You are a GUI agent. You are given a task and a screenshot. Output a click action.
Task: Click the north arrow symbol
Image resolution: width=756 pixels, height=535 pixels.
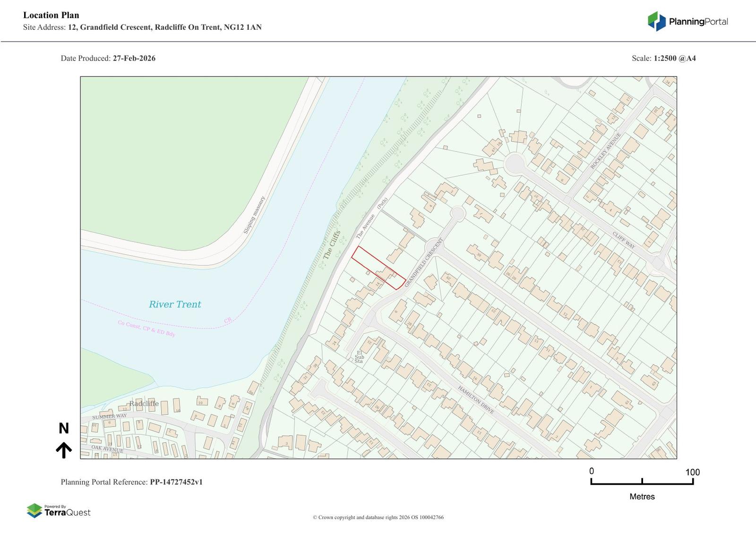pos(64,450)
